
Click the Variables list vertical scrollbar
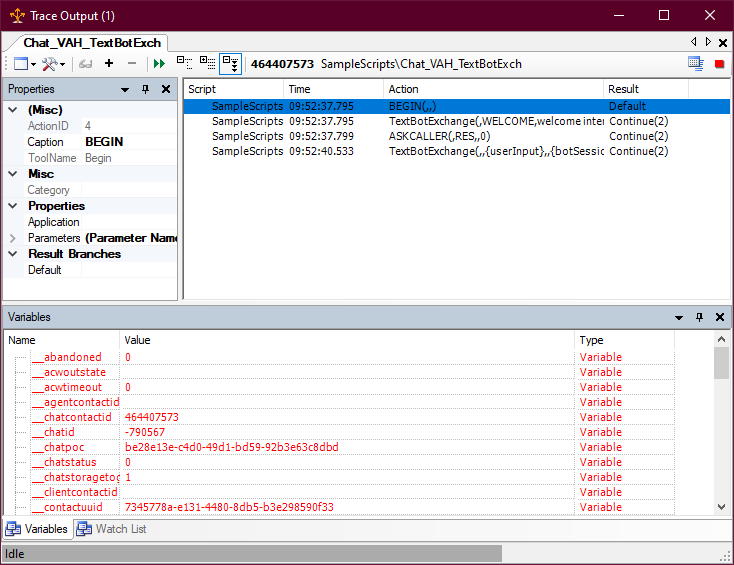tap(721, 430)
